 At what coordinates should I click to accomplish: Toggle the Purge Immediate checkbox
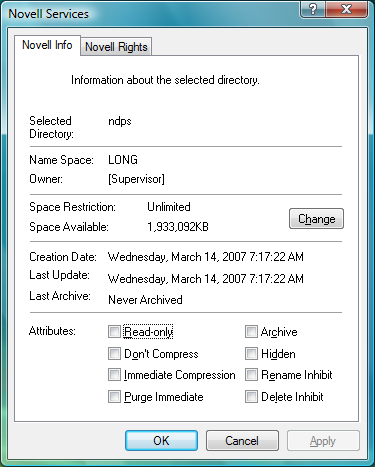(x=114, y=397)
